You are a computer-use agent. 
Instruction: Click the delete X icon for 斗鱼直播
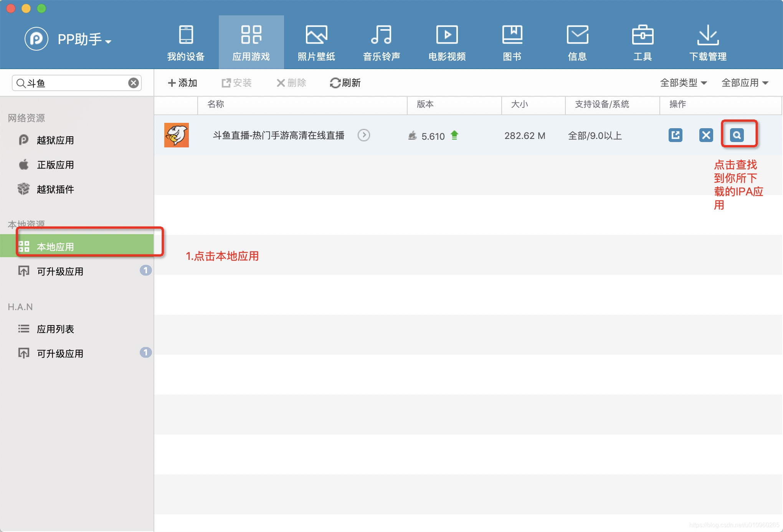tap(706, 135)
